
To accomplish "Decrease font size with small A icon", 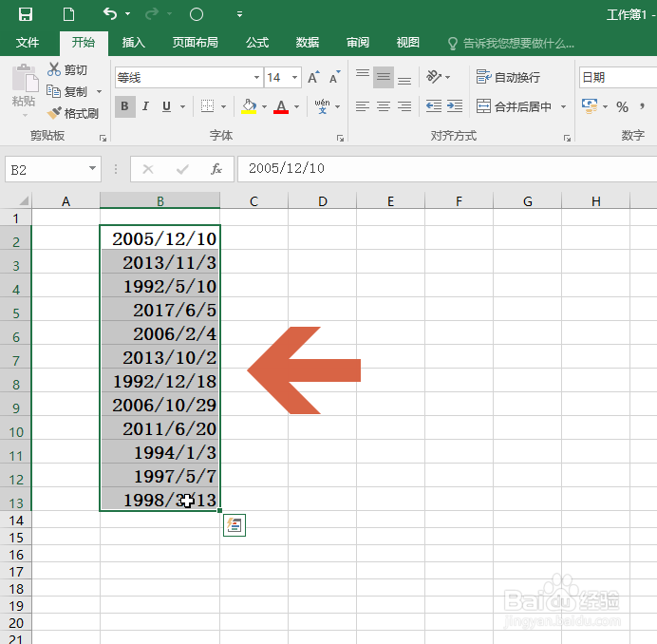I will (x=334, y=78).
